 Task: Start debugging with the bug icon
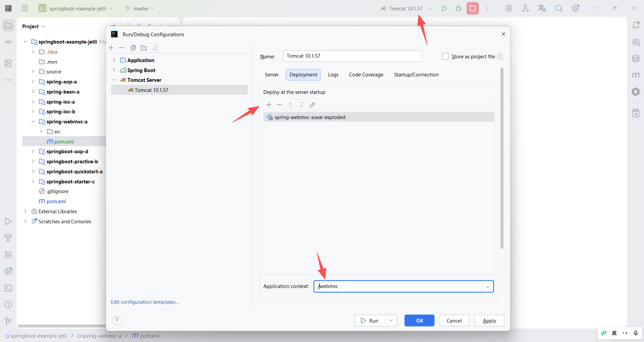pyautogui.click(x=459, y=8)
